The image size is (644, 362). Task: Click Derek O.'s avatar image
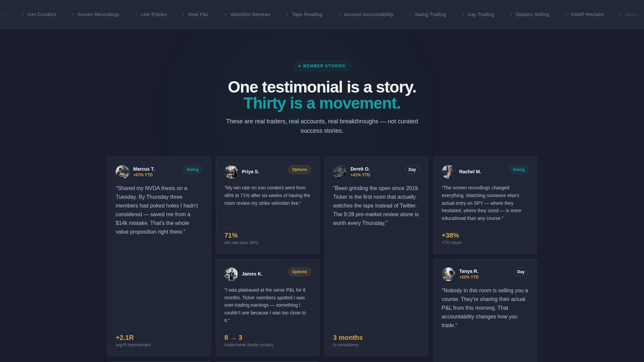pyautogui.click(x=340, y=172)
